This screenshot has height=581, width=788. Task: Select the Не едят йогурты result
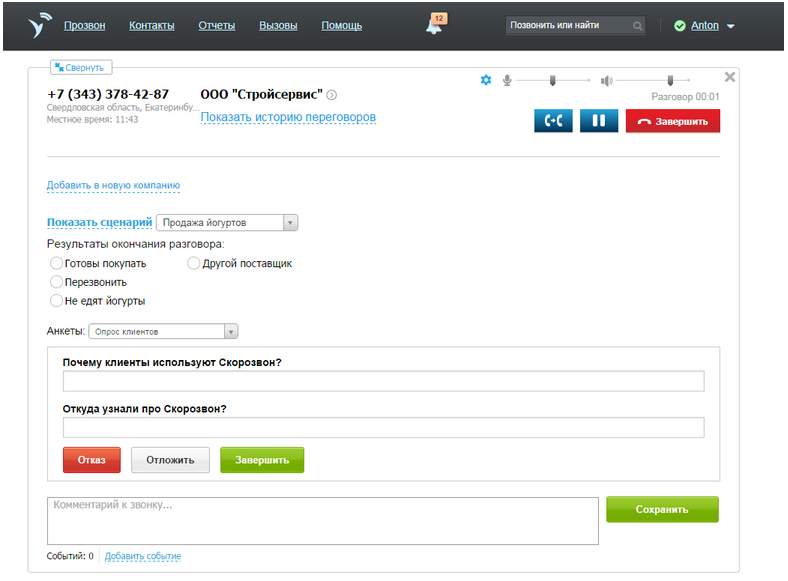pos(56,301)
